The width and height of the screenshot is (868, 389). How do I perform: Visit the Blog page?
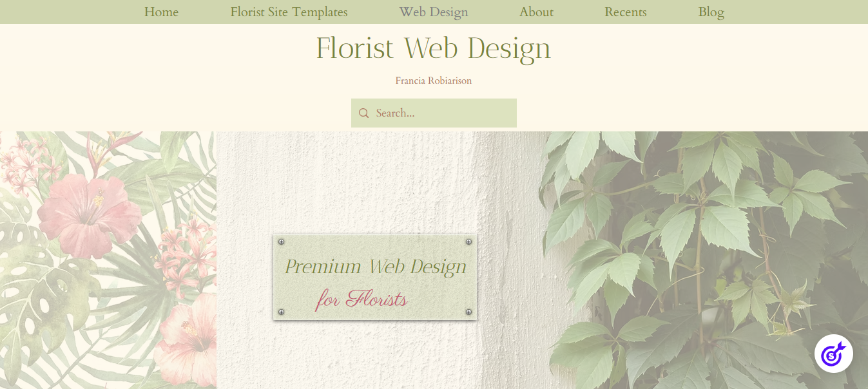click(711, 12)
